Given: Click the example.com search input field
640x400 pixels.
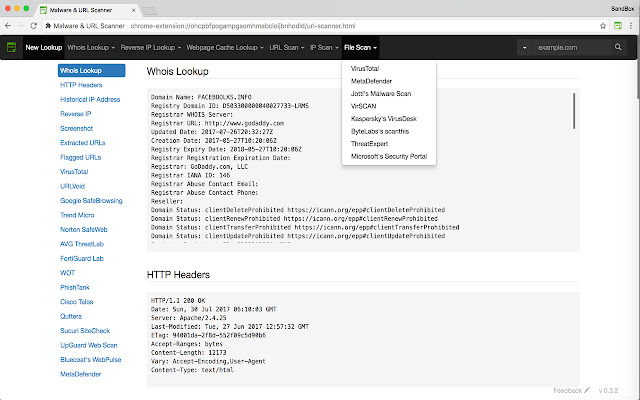Looking at the screenshot, I should (x=571, y=48).
